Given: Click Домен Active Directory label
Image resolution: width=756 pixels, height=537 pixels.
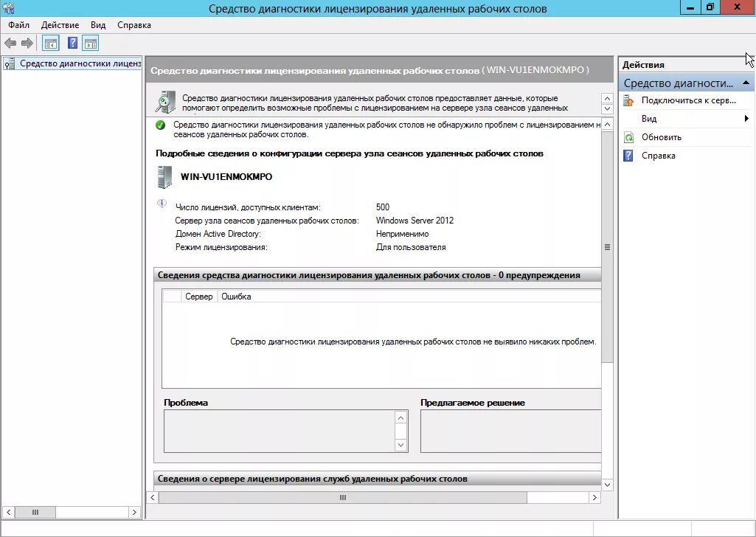Looking at the screenshot, I should (x=218, y=234).
